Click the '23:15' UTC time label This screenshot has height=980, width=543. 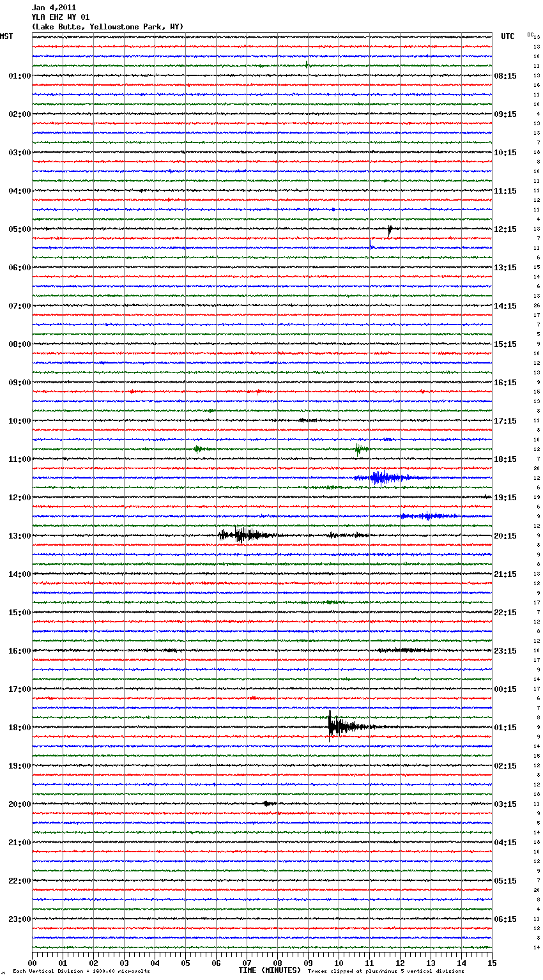(x=505, y=651)
